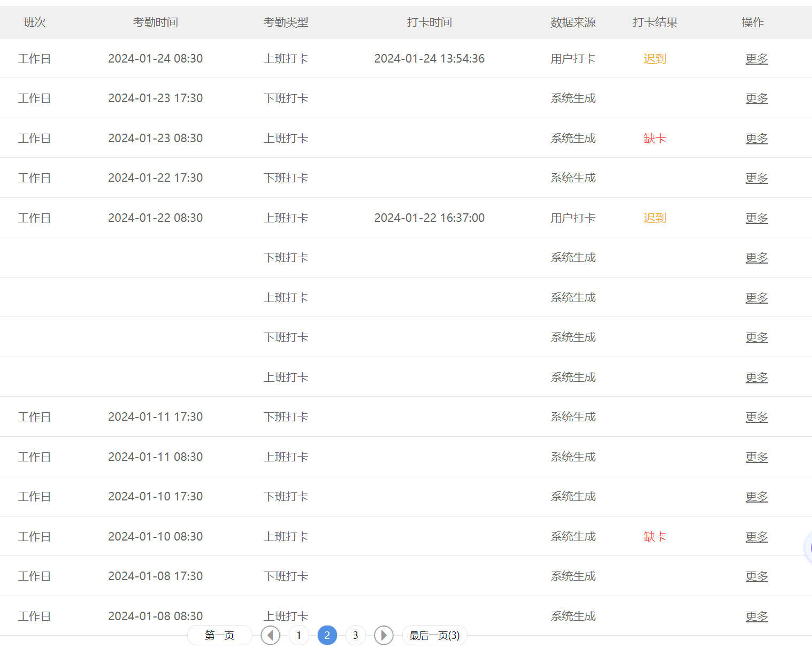Click 更多 on 2024-01-08 17:30 row
This screenshot has height=648, width=812.
click(x=756, y=576)
